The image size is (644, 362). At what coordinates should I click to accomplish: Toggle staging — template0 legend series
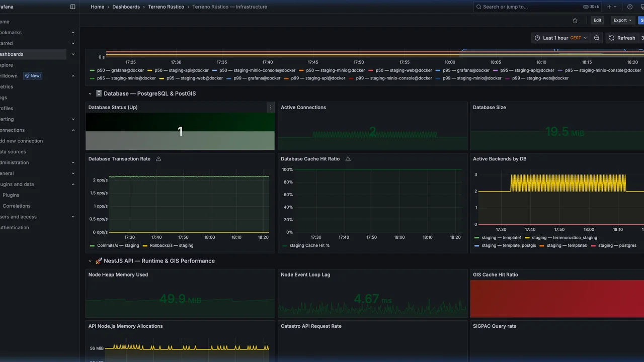567,246
